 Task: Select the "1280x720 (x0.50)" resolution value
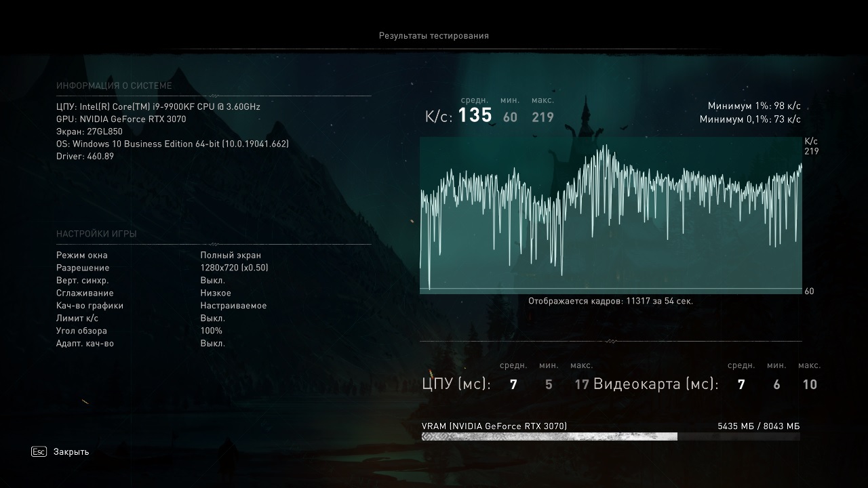(x=235, y=268)
